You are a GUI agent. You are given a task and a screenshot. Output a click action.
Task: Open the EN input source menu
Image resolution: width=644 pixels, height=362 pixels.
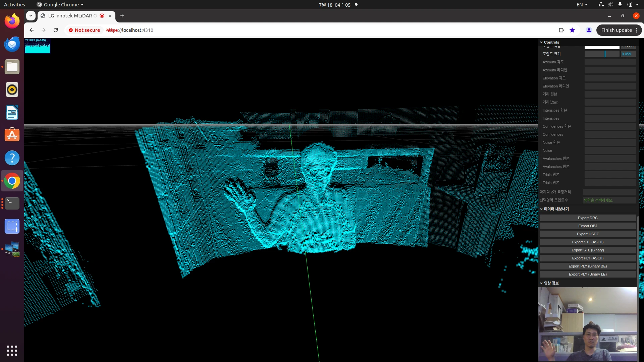(x=582, y=5)
